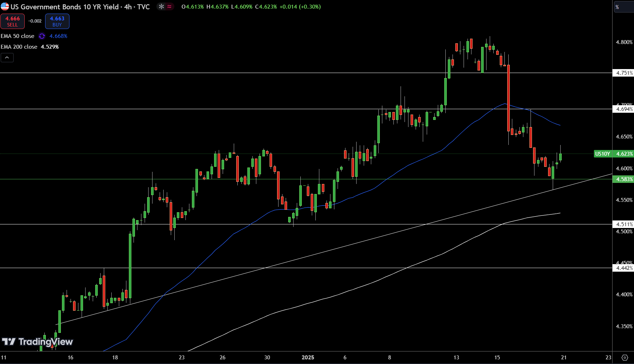Click the US flag symbol icon
Screen dimensions: 634x364
5,6
